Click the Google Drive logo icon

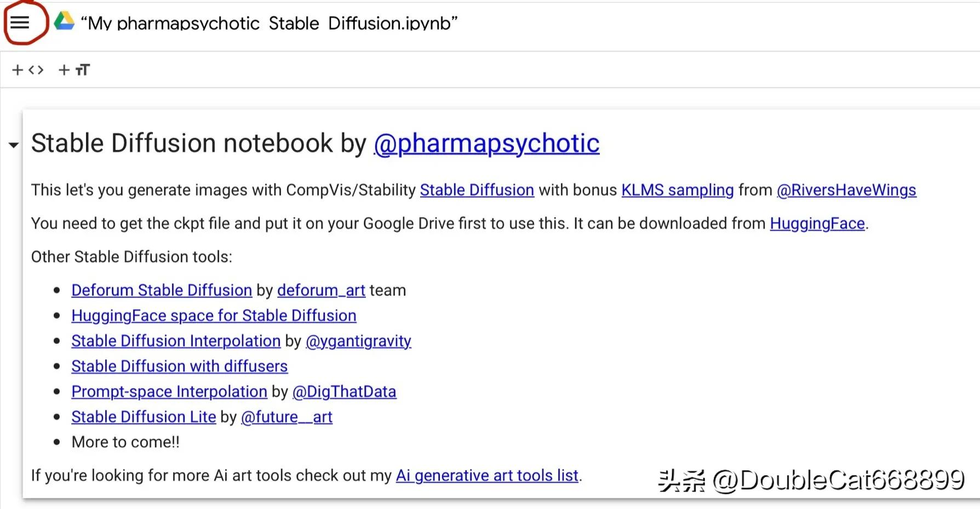point(64,21)
